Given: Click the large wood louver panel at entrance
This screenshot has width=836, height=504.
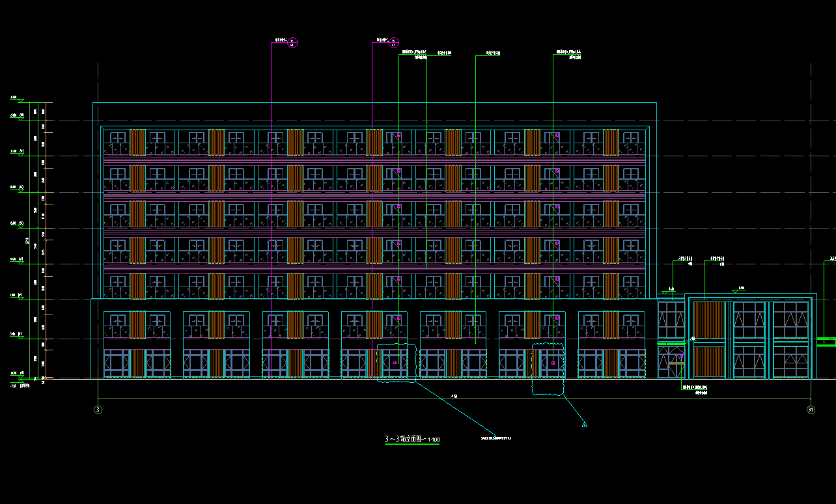Looking at the screenshot, I should coord(708,339).
